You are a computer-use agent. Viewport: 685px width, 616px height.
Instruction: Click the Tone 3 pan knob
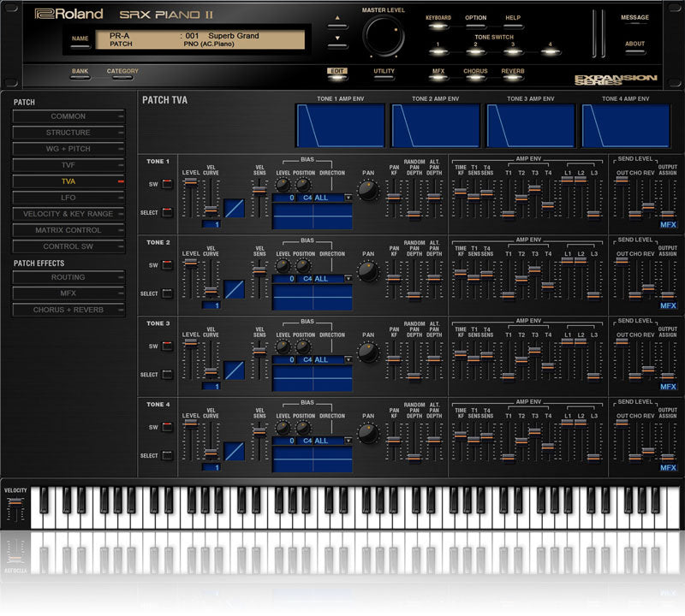(x=368, y=353)
